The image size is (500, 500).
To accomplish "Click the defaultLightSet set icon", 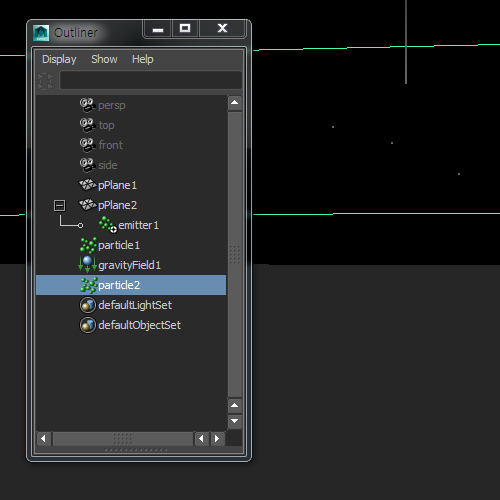I will point(88,305).
